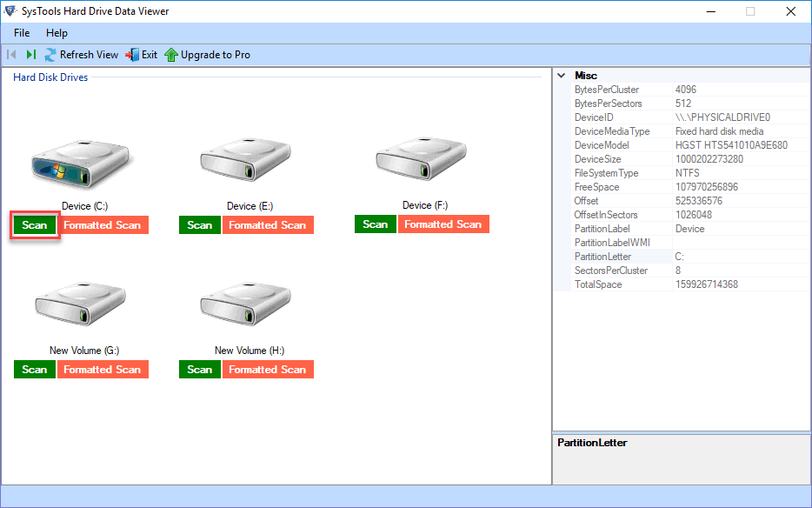Close the Hard Drive Data Viewer window

pos(791,11)
